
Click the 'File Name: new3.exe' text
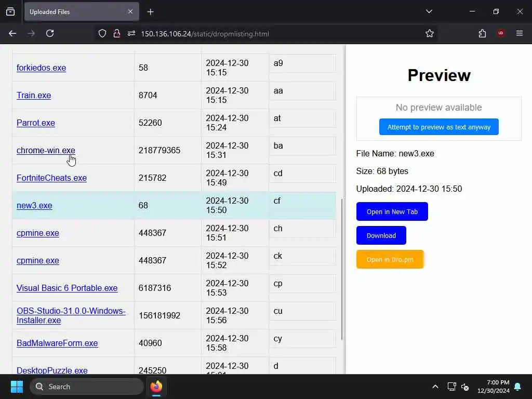coord(395,153)
